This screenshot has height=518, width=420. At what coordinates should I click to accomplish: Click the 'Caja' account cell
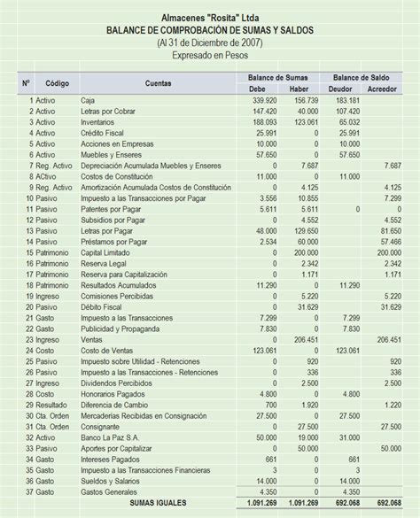click(88, 100)
